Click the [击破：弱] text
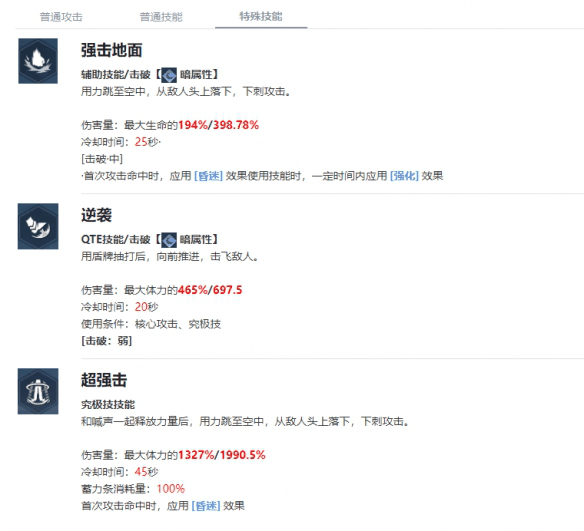Image resolution: width=584 pixels, height=531 pixels. (x=107, y=341)
